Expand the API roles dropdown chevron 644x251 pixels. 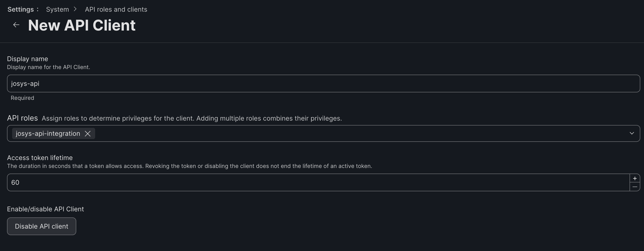632,133
